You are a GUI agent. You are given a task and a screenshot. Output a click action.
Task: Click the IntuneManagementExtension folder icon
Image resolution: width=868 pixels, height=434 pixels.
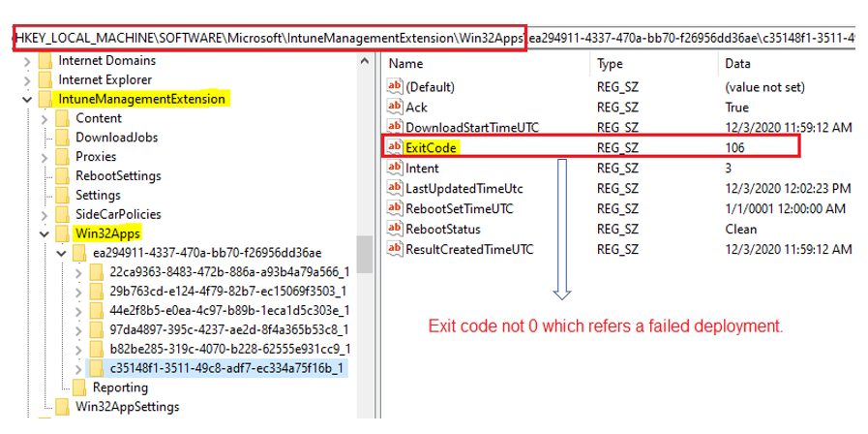tap(45, 99)
